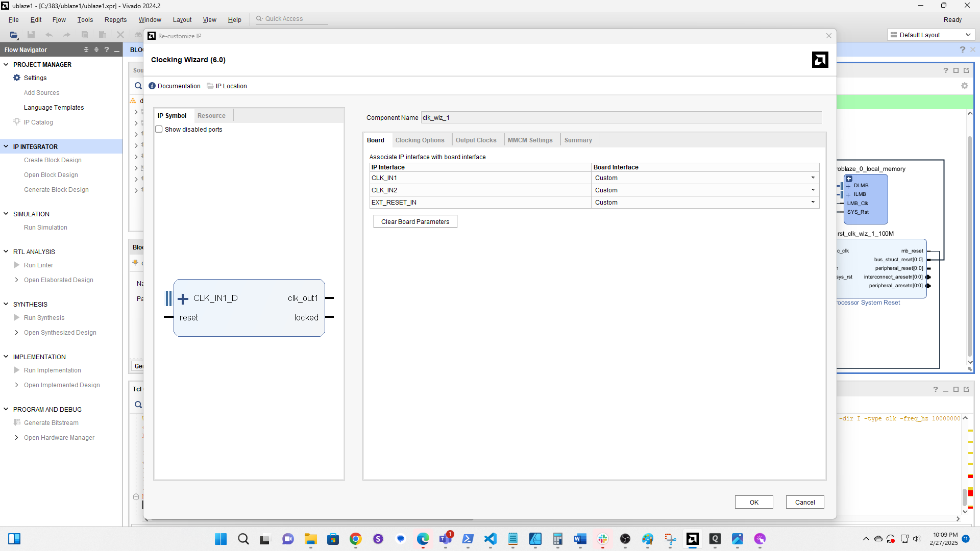Viewport: 980px width, 551px height.
Task: Expand the CLK_IN1_D plus port on IP symbol
Action: click(183, 298)
